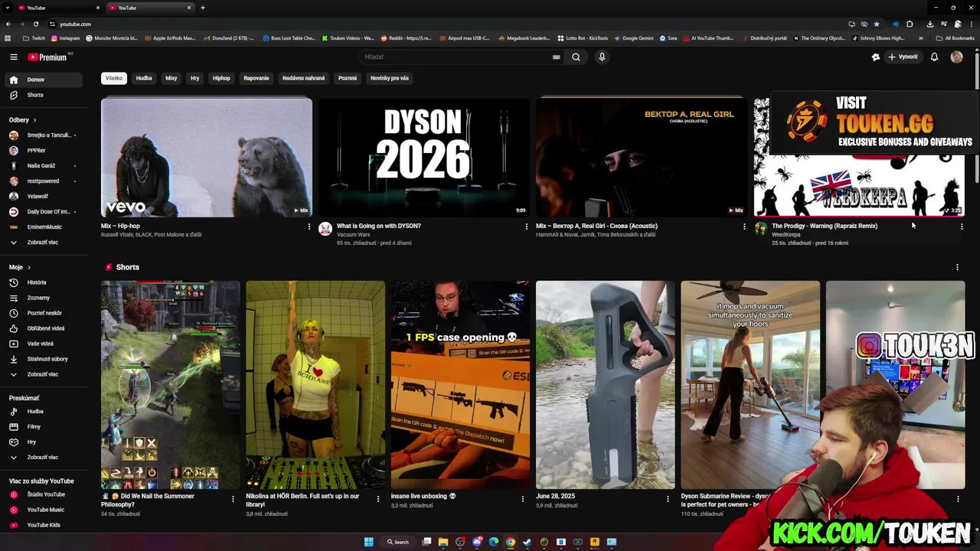Open the Moje section heading
980x551 pixels.
coord(19,267)
